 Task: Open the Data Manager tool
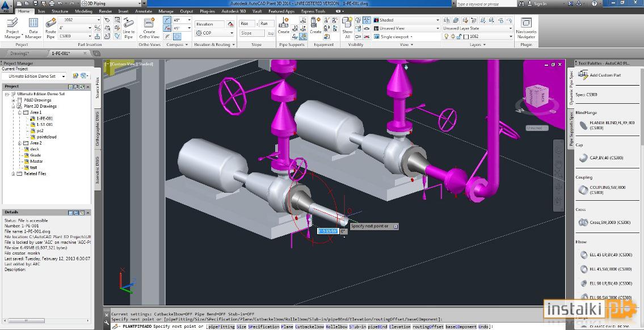coord(33,28)
